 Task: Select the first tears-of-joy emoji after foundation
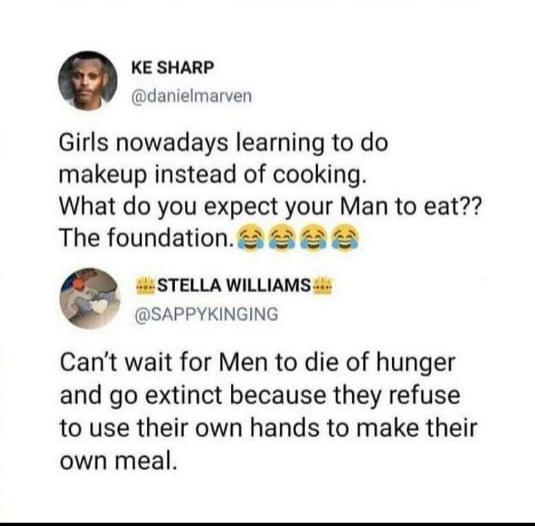click(x=250, y=238)
